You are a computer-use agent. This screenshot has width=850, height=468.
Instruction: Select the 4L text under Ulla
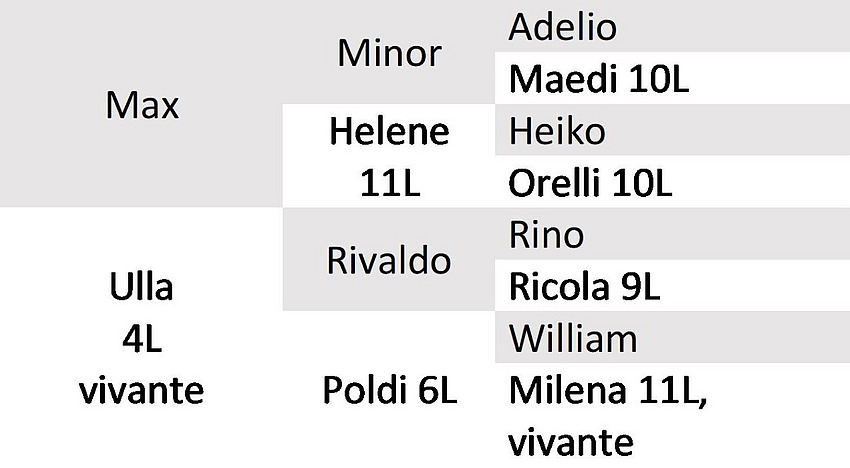point(141,339)
